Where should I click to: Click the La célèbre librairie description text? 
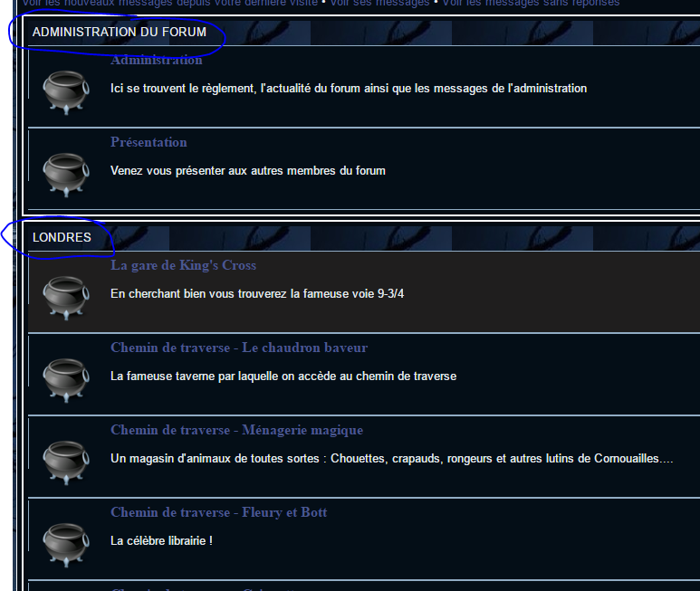pos(161,540)
